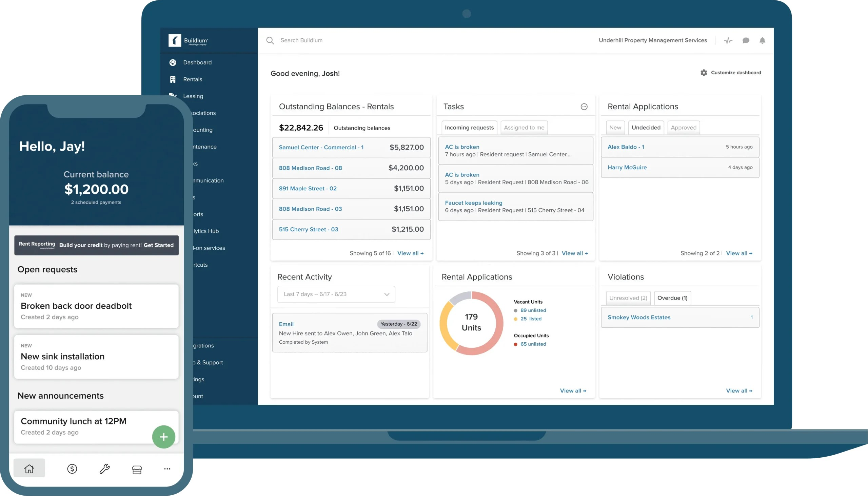
Task: Open the Tasks panel options menu
Action: (x=584, y=107)
